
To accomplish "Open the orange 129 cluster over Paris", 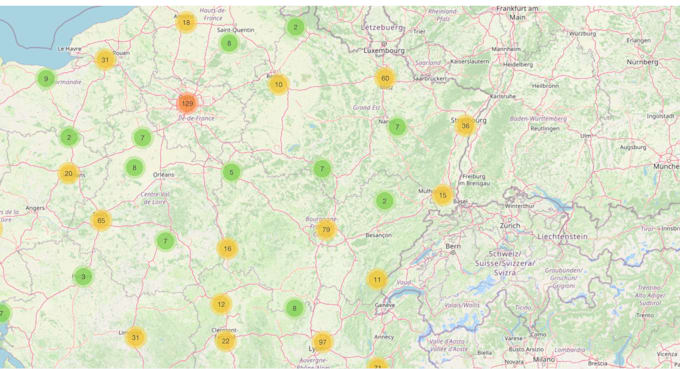I will [187, 103].
